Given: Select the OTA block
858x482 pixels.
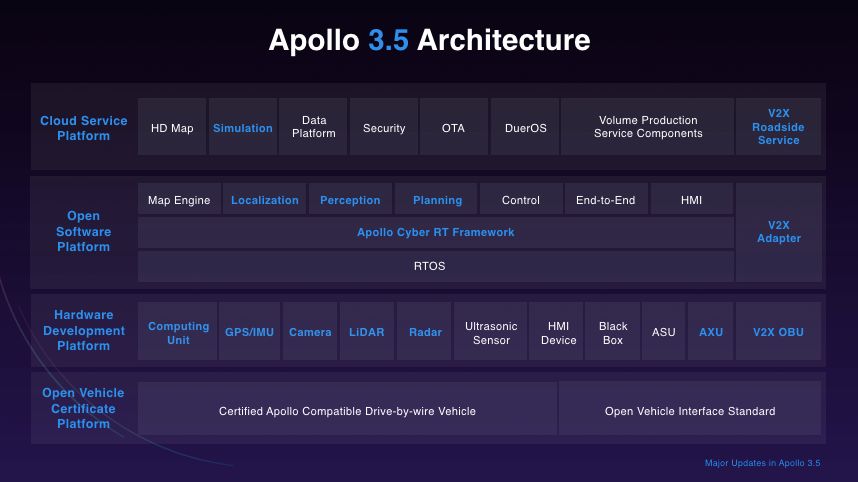Looking at the screenshot, I should click(453, 127).
